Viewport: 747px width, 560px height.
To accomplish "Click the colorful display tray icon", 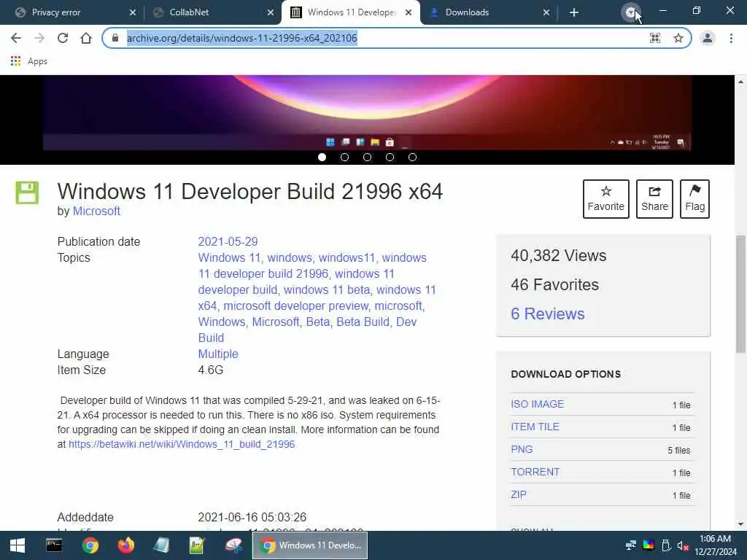I will pyautogui.click(x=649, y=545).
